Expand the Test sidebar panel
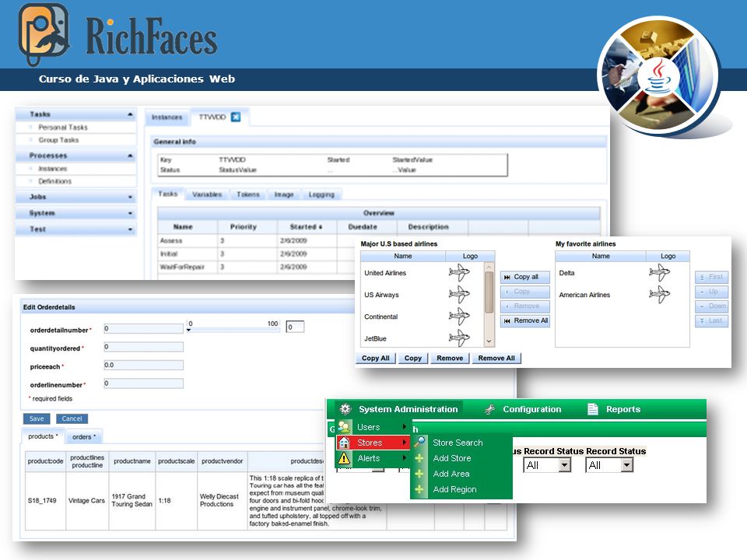Viewport: 747px width, 560px height. tap(130, 229)
